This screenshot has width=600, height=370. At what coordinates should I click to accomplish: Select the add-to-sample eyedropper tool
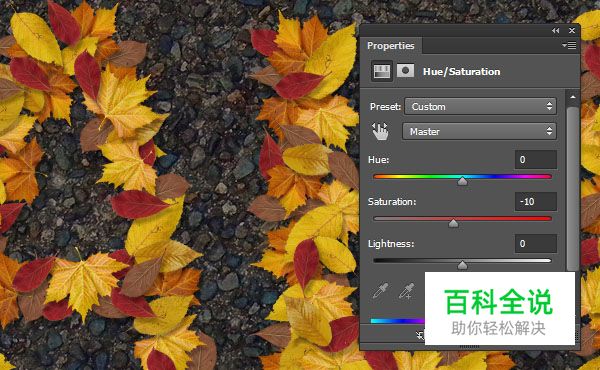tap(406, 291)
